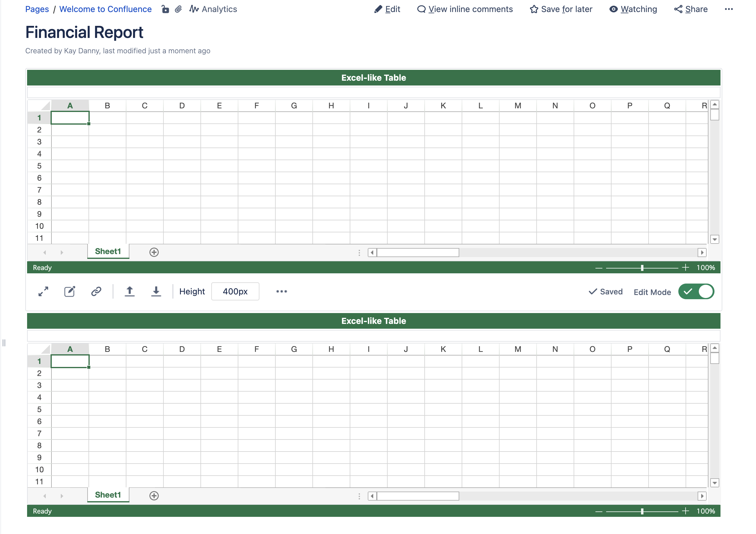Click the first table zoom slider handle
Image resolution: width=756 pixels, height=534 pixels.
tap(642, 268)
